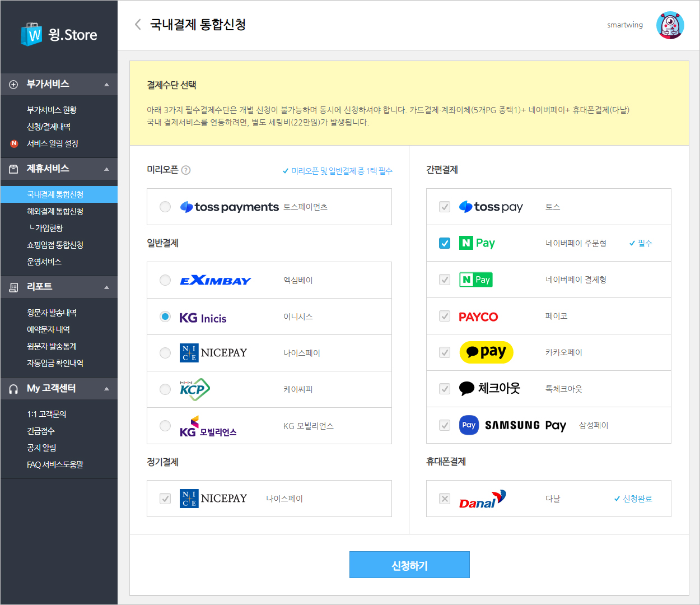700x605 pixels.
Task: Toggle the 토스 pay checkbox
Action: (445, 207)
